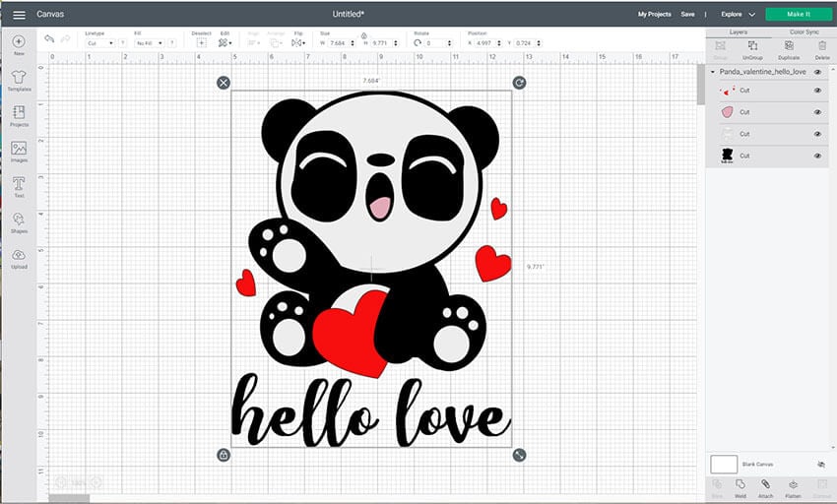This screenshot has width=837, height=504.
Task: Open the hamburger main menu
Action: [20, 15]
